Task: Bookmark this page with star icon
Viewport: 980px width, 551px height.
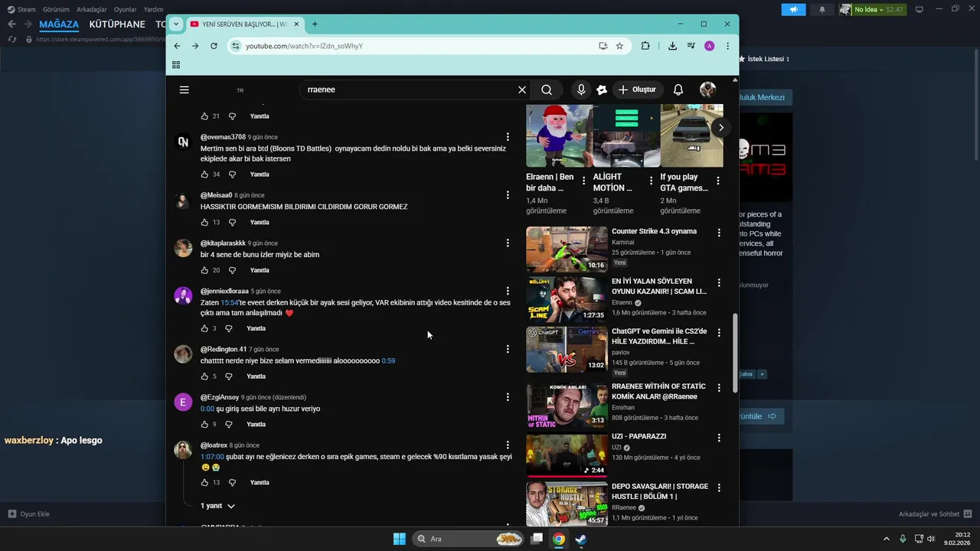Action: [x=619, y=46]
